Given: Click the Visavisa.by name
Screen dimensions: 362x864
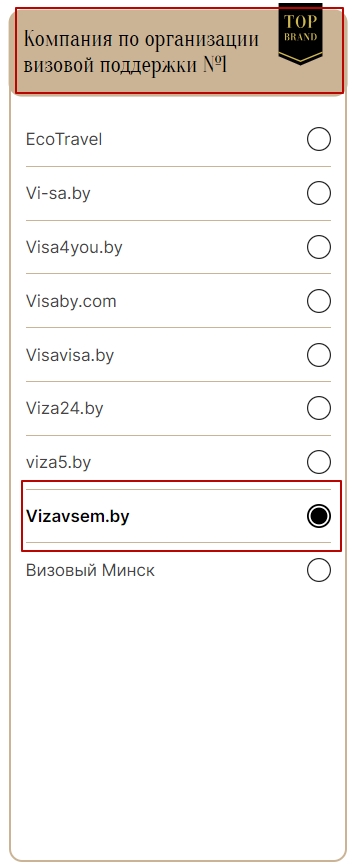Looking at the screenshot, I should [x=70, y=355].
